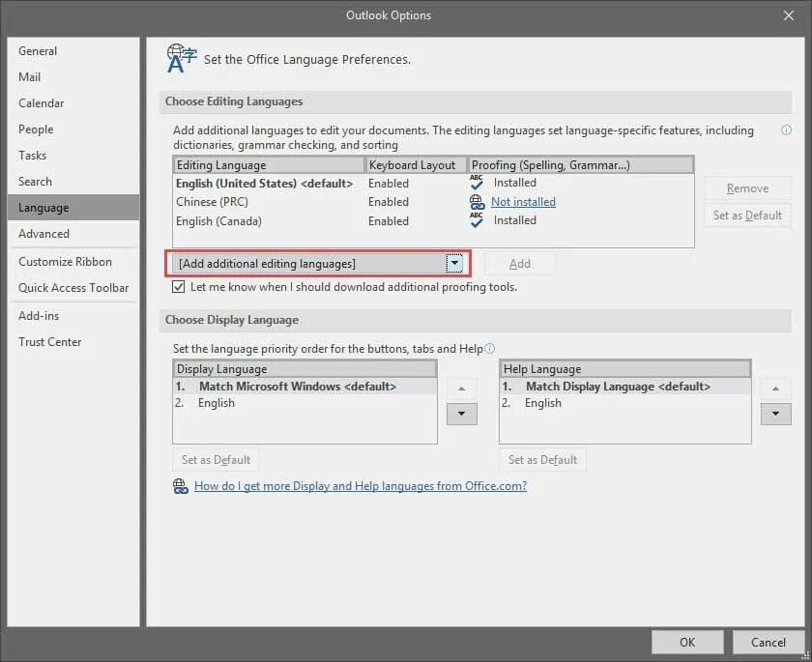The width and height of the screenshot is (812, 662).
Task: Open the Not installed proofing link
Action: pyautogui.click(x=523, y=202)
